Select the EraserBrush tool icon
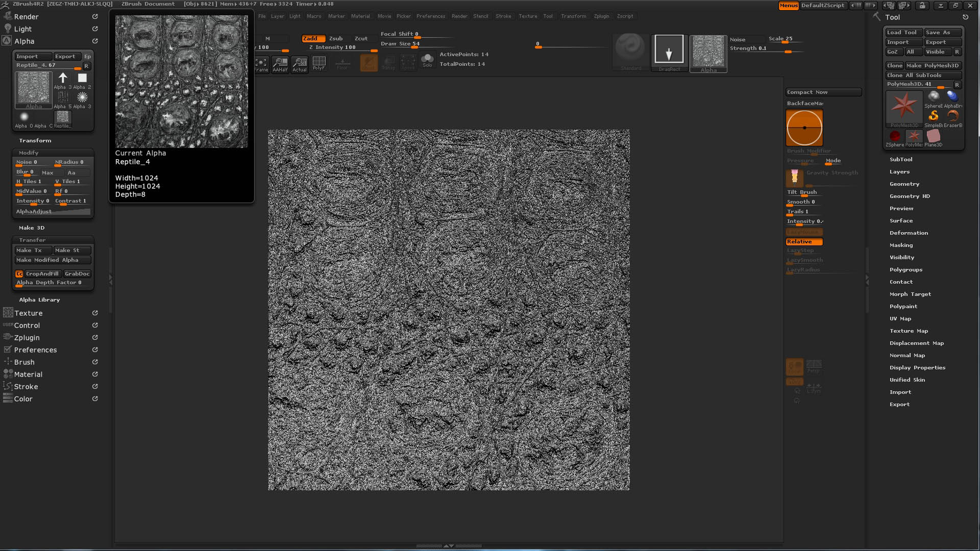Viewport: 980px width, 551px height. (x=952, y=118)
